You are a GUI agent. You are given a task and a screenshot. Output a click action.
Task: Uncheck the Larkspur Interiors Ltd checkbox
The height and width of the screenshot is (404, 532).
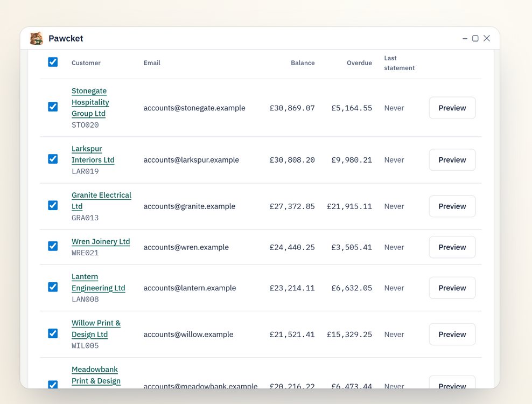click(x=53, y=159)
